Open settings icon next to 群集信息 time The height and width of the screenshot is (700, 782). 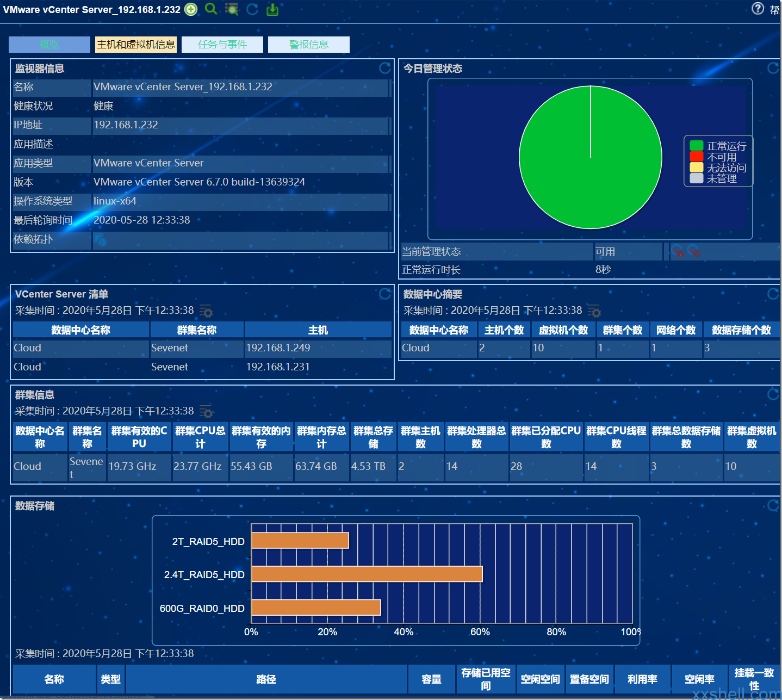(x=206, y=412)
